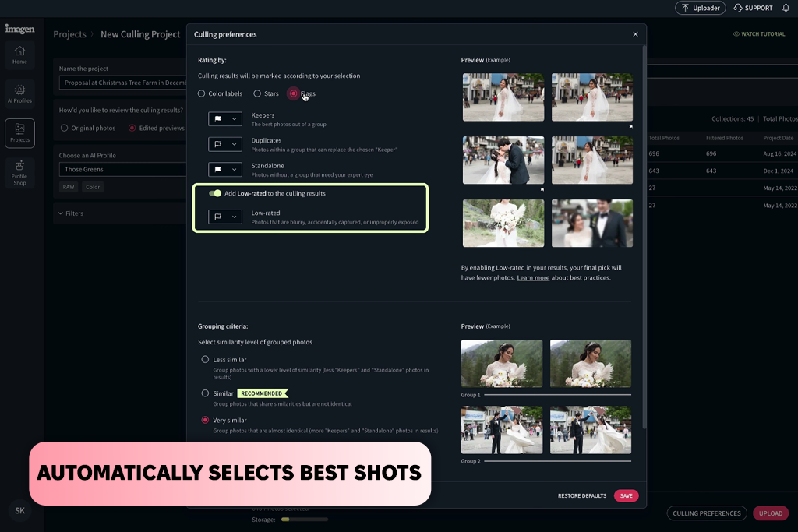Open the Standalone flag dropdown
798x532 pixels.
(x=225, y=169)
